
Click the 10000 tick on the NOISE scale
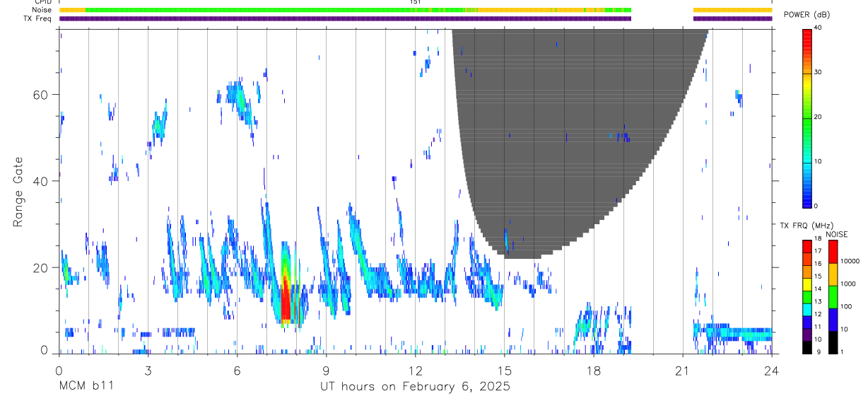coord(850,261)
